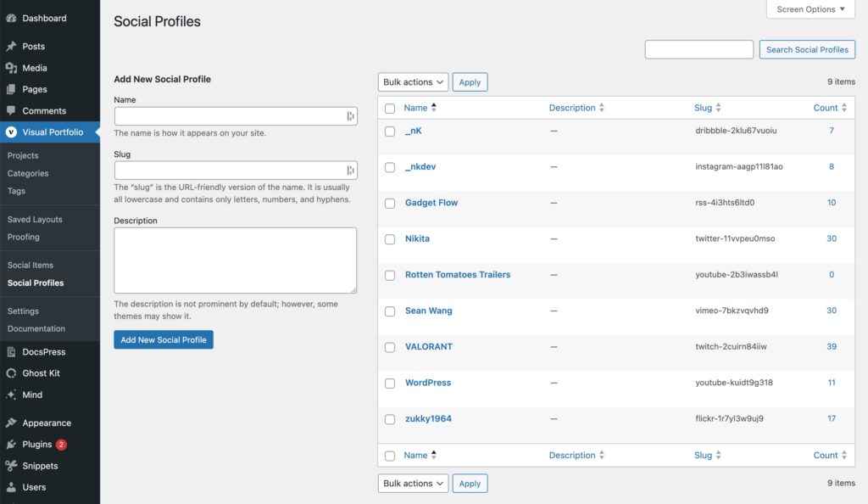The width and height of the screenshot is (868, 504).
Task: Click the Appearance paintbrush icon
Action: pyautogui.click(x=11, y=423)
